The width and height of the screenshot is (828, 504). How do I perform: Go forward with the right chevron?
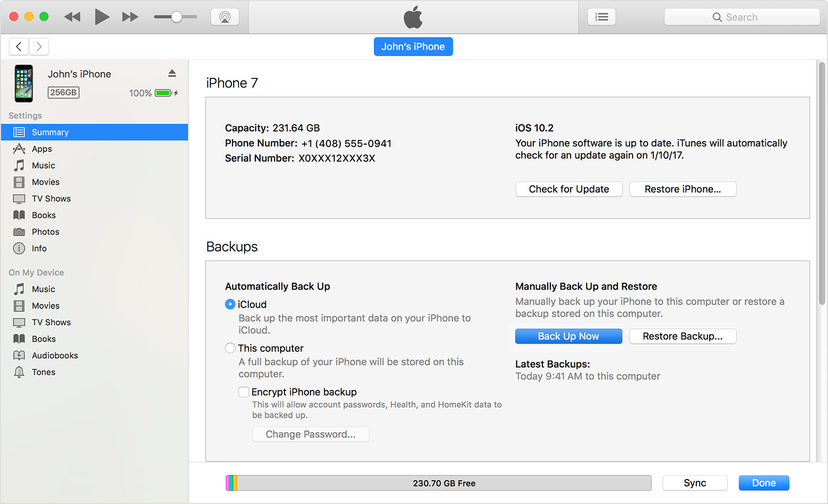pyautogui.click(x=39, y=47)
